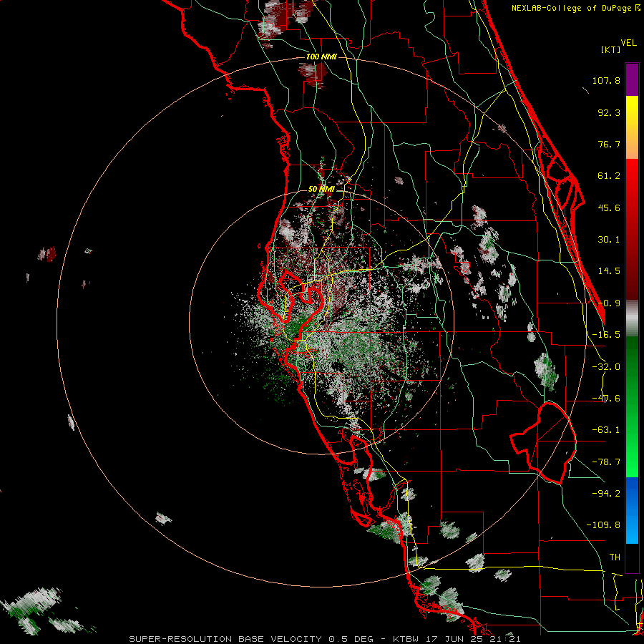
Task: Pick the blue segment of the velocity bar
Action: coord(632,510)
